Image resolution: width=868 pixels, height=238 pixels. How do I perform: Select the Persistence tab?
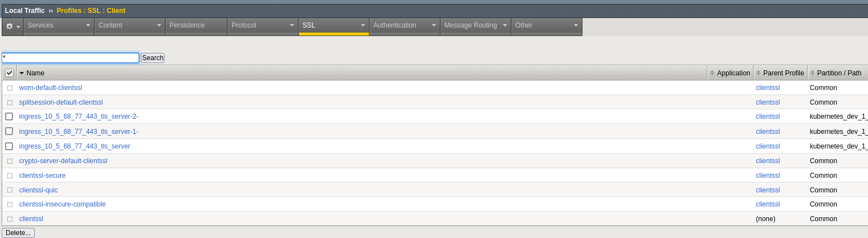[196, 26]
